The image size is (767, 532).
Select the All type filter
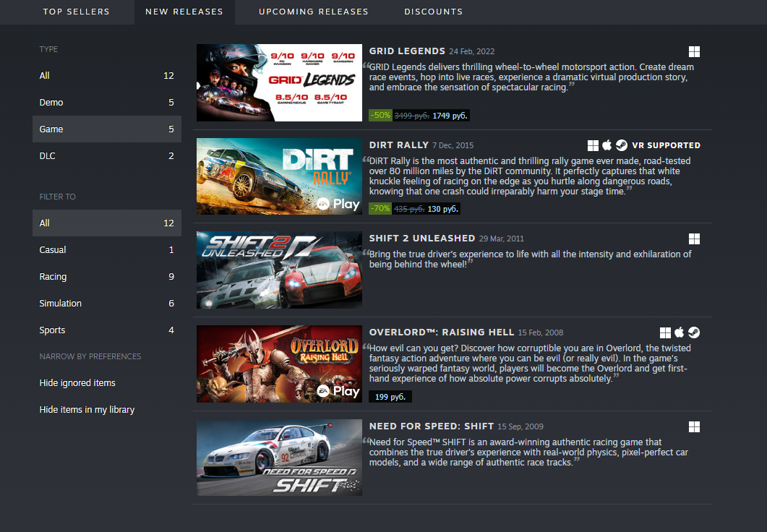pos(107,76)
